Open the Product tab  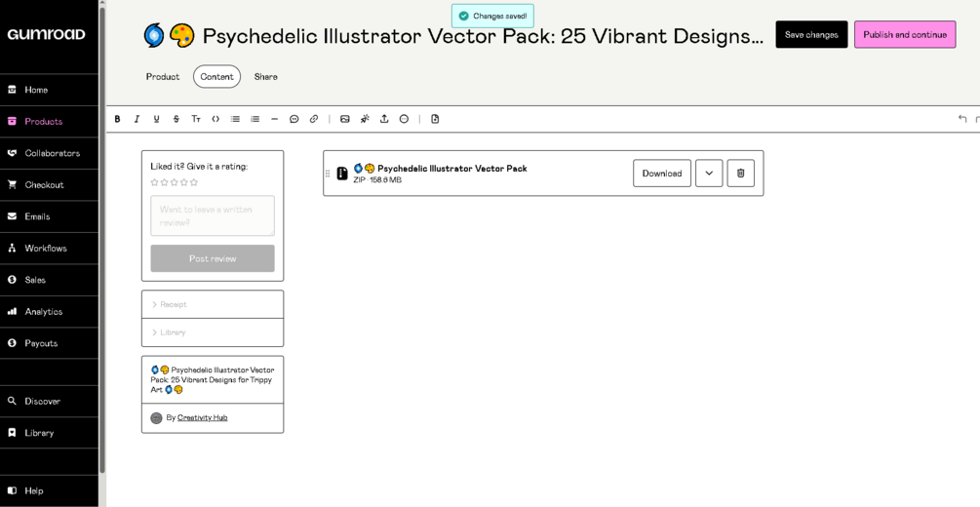[163, 77]
